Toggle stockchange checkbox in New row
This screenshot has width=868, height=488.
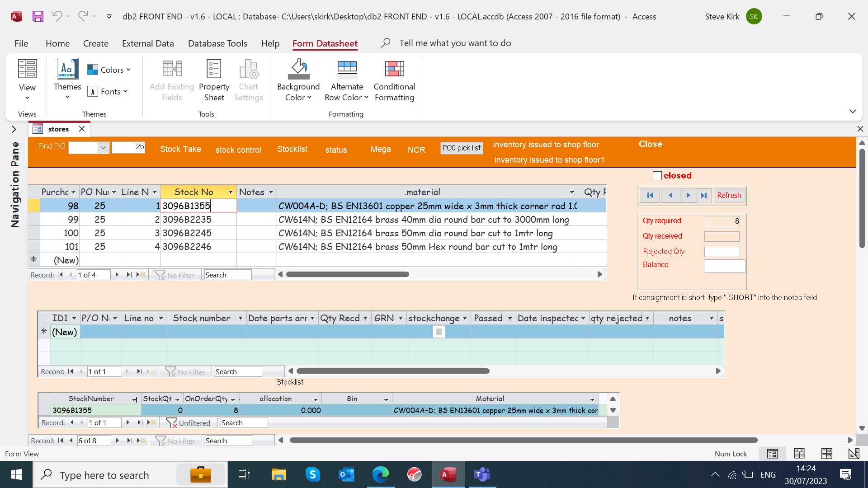click(x=439, y=332)
